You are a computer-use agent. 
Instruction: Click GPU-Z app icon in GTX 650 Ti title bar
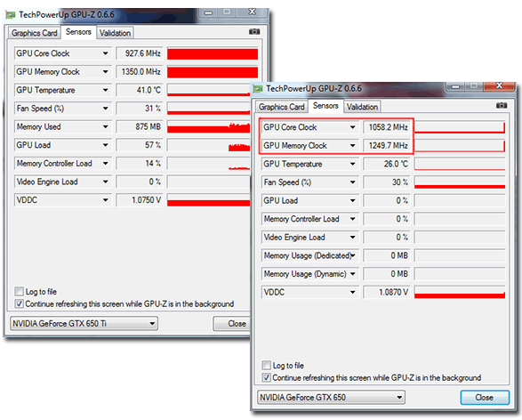coord(11,15)
